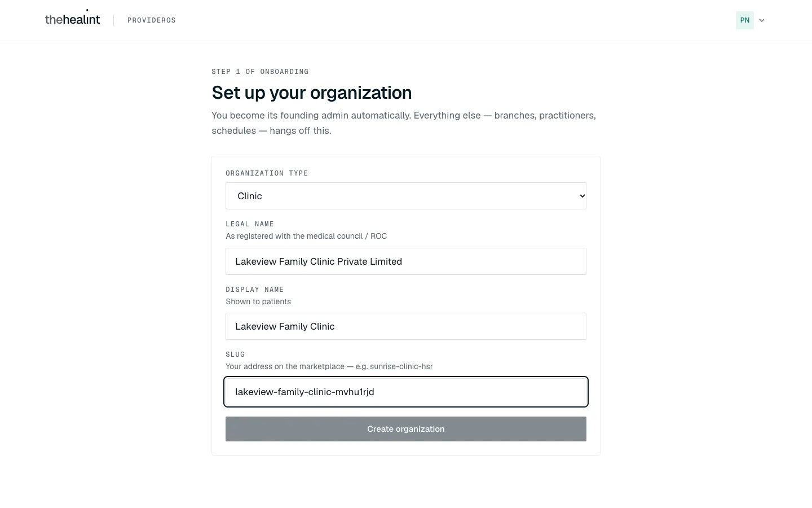Image resolution: width=812 pixels, height=508 pixels.
Task: Click the 'Shown to patients' hint
Action: [258, 301]
